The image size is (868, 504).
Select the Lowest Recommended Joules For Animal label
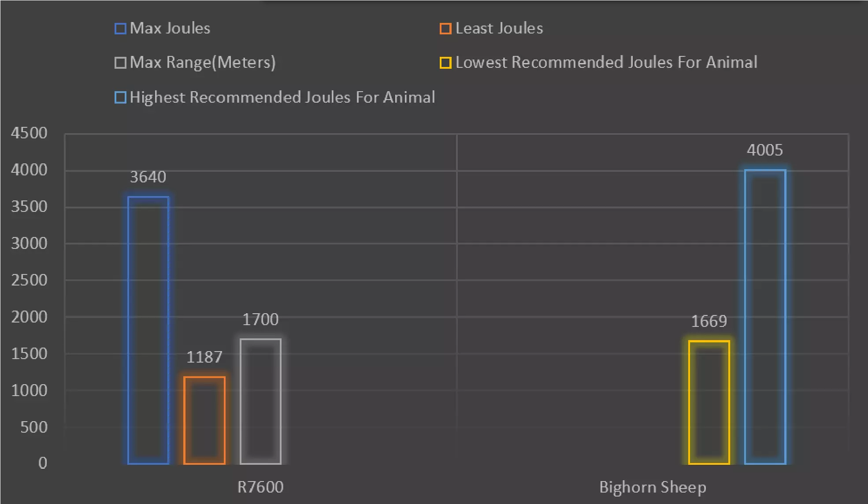click(606, 63)
